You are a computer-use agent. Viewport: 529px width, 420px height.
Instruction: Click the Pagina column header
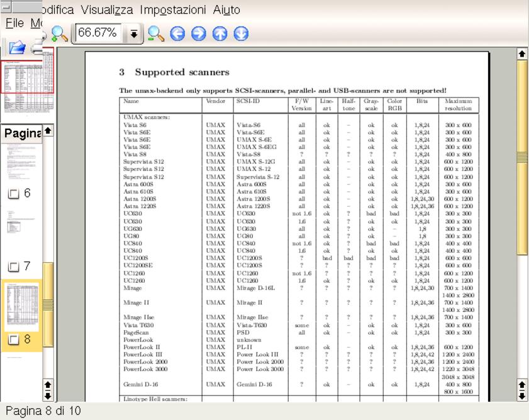[23, 133]
